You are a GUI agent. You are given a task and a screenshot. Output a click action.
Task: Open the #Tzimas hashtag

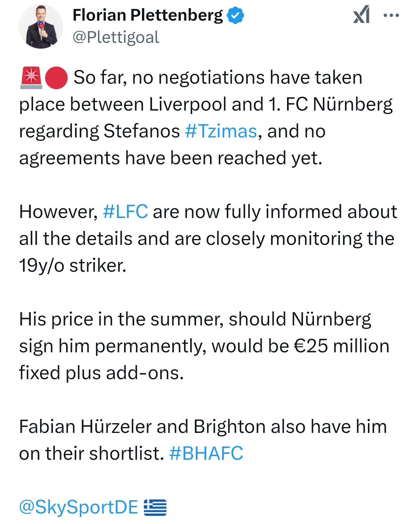(221, 131)
